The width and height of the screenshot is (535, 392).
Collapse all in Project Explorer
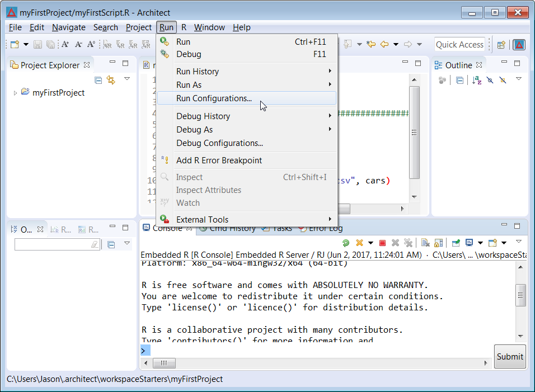point(98,81)
